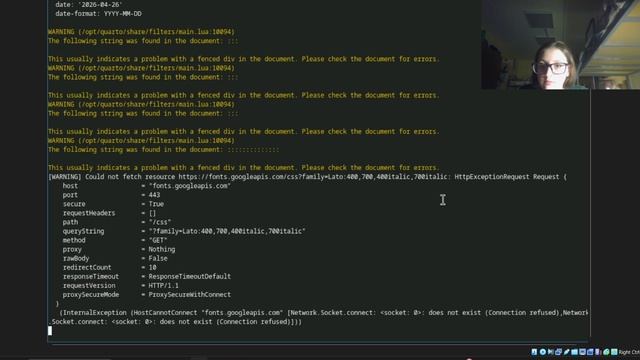The width and height of the screenshot is (640, 360).
Task: Click the responseTimeout = ResponseTimeoutDefault line
Action: pos(147,276)
